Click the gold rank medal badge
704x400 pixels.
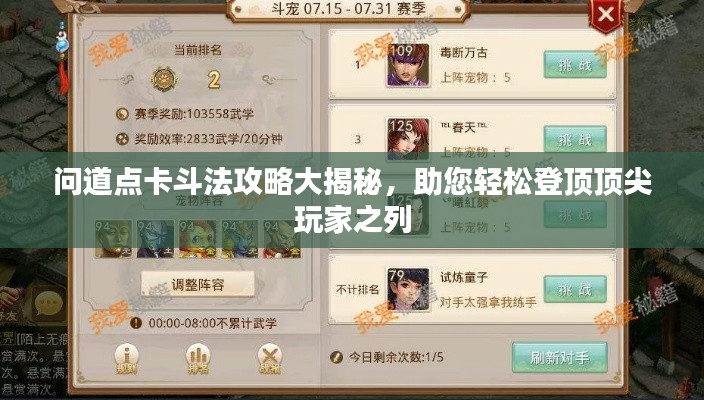click(x=164, y=79)
